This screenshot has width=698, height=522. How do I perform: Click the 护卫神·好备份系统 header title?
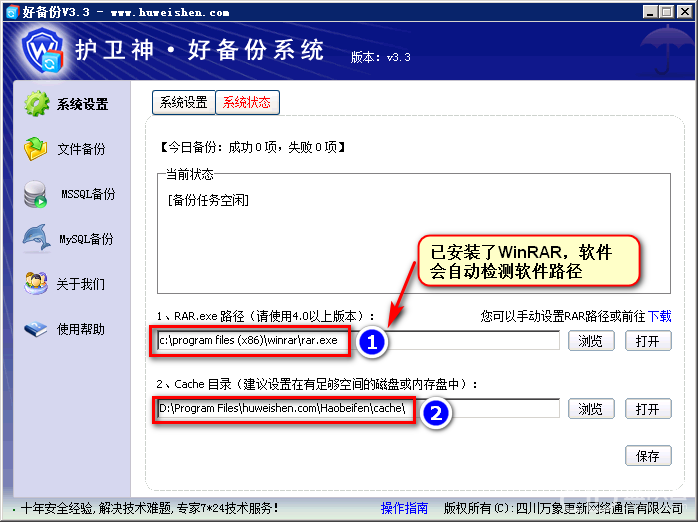click(x=199, y=49)
